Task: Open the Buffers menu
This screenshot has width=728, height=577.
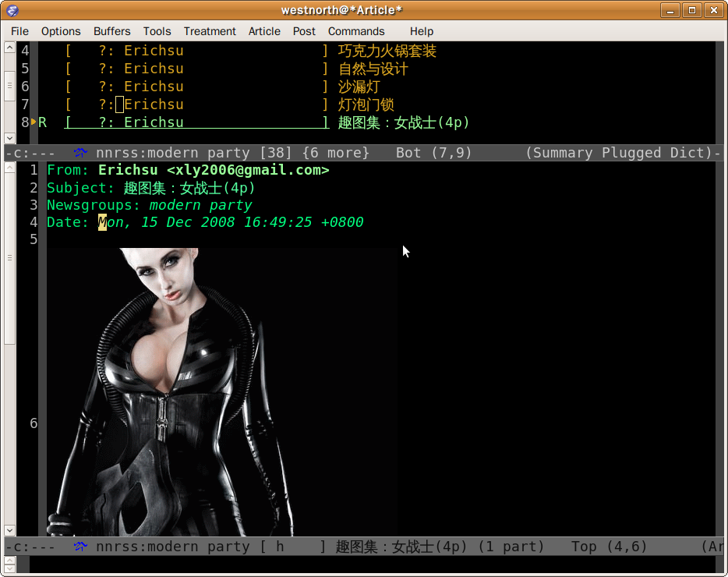Action: (x=112, y=31)
